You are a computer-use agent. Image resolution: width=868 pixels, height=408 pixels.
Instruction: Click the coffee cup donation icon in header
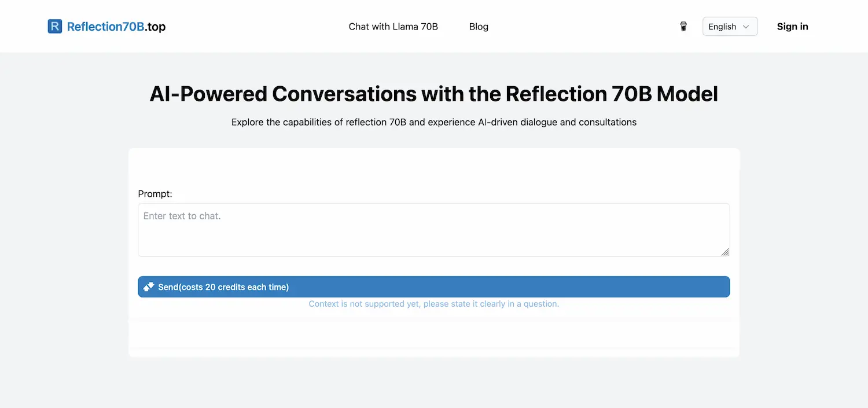point(683,26)
